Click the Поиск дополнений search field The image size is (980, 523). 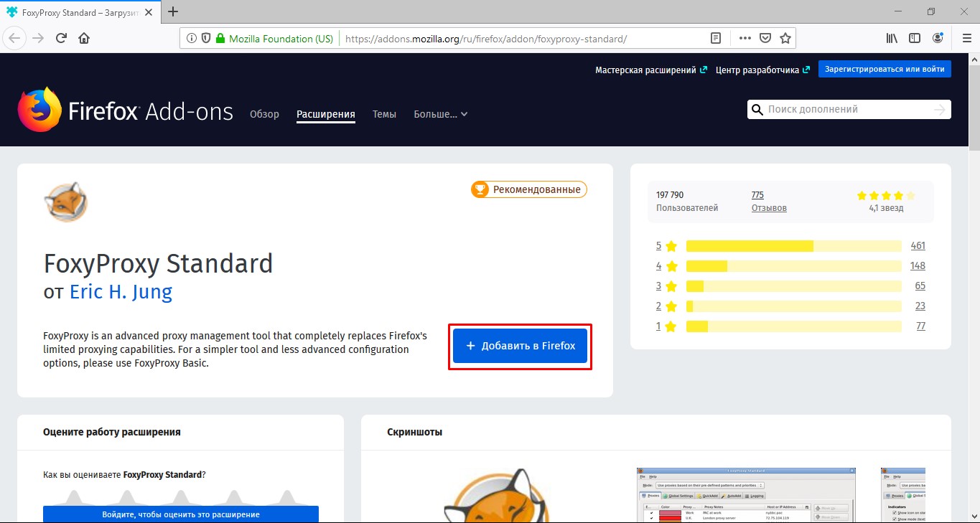tap(849, 110)
